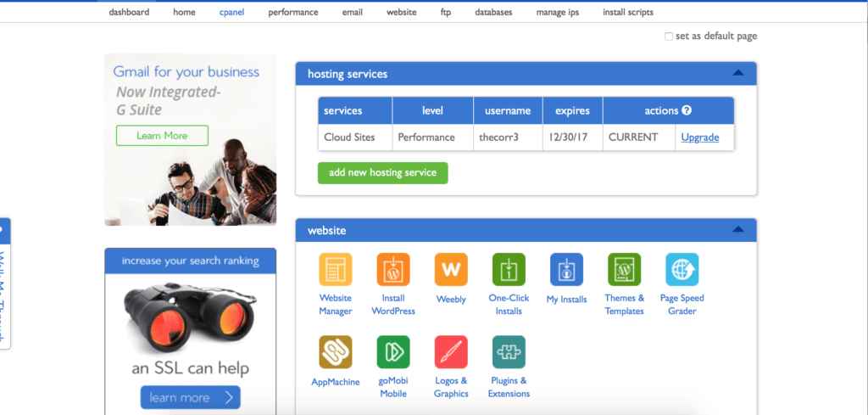The image size is (868, 415).
Task: Open the goMobi Mobile icon
Action: coord(393,352)
